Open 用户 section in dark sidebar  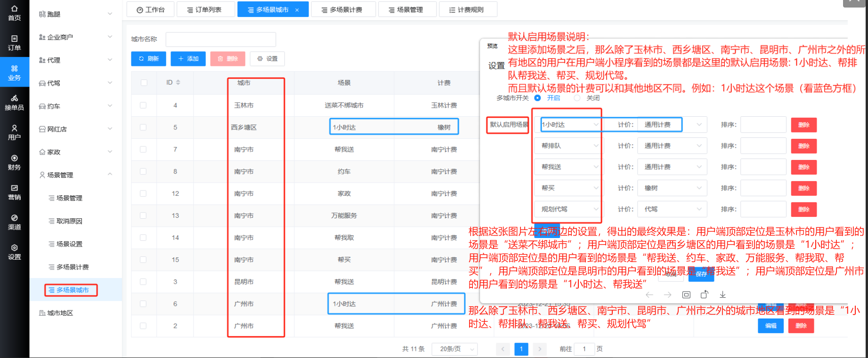pos(14,133)
